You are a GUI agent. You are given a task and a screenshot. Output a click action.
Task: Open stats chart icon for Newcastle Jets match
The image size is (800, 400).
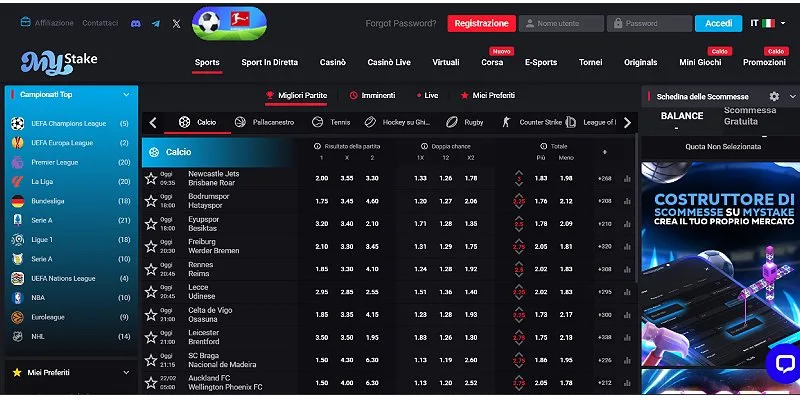pos(627,179)
